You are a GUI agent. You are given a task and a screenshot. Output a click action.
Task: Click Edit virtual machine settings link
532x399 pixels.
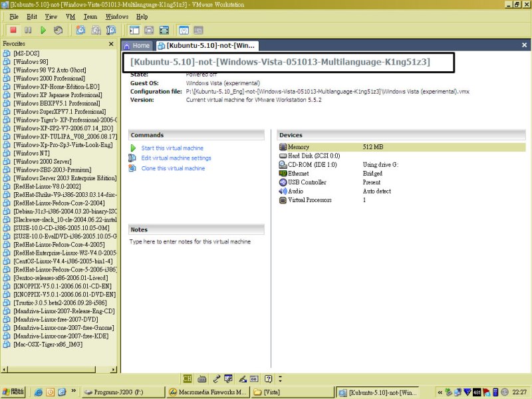coord(176,158)
